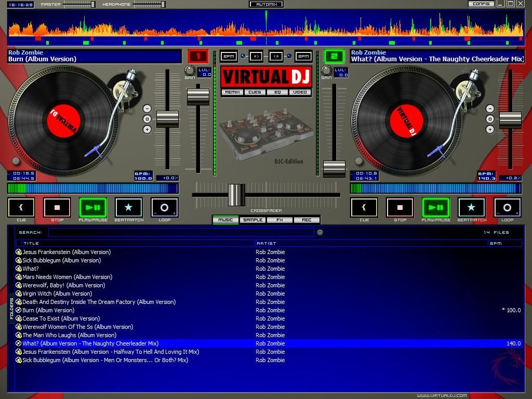Click left deck pitch minus button

click(x=147, y=109)
